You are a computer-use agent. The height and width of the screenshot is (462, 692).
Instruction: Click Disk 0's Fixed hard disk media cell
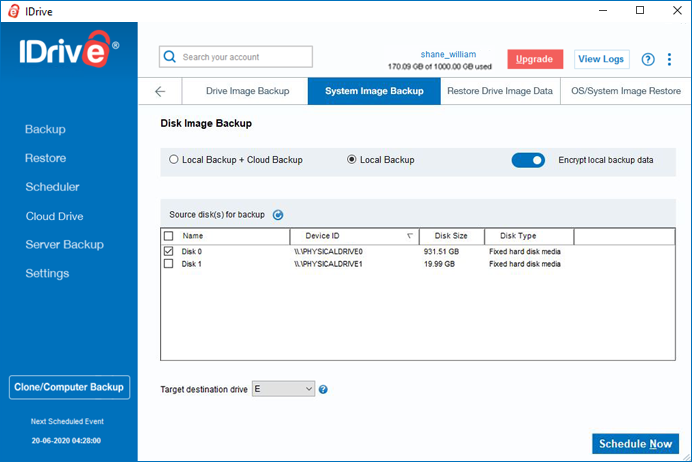(x=525, y=252)
